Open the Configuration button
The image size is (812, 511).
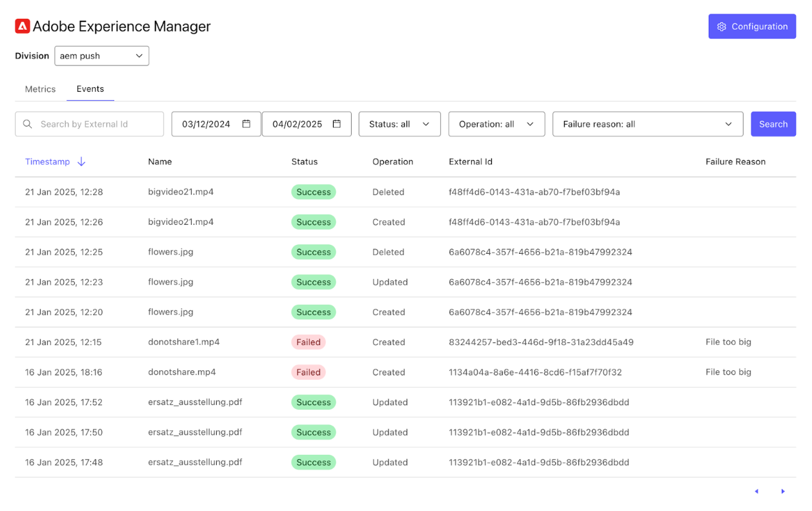point(752,26)
